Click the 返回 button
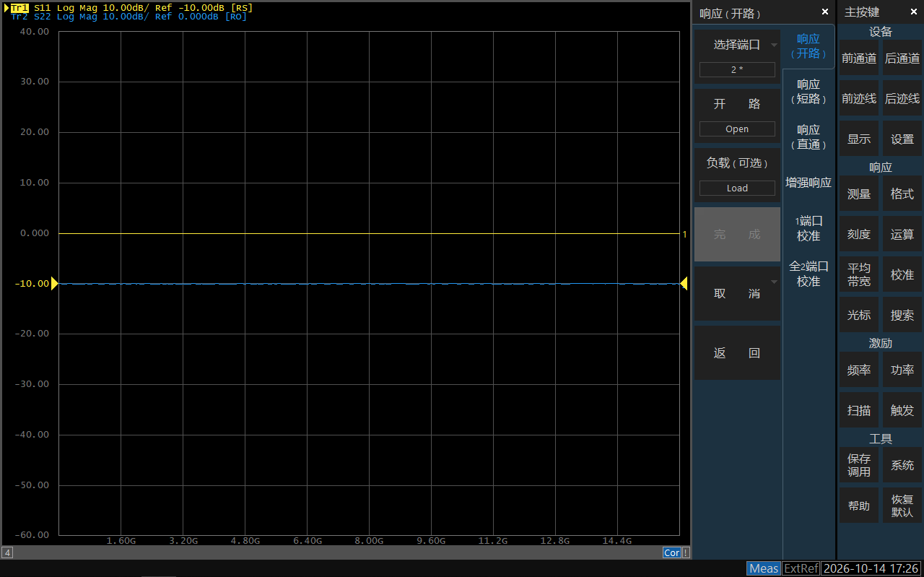 (737, 352)
